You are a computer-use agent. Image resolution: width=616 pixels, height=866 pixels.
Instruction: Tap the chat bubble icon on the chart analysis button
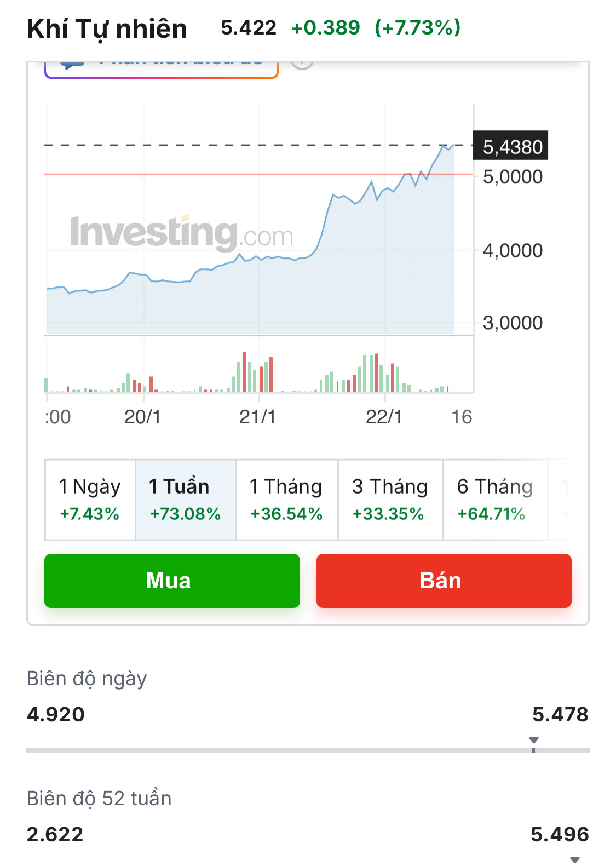coord(72,65)
